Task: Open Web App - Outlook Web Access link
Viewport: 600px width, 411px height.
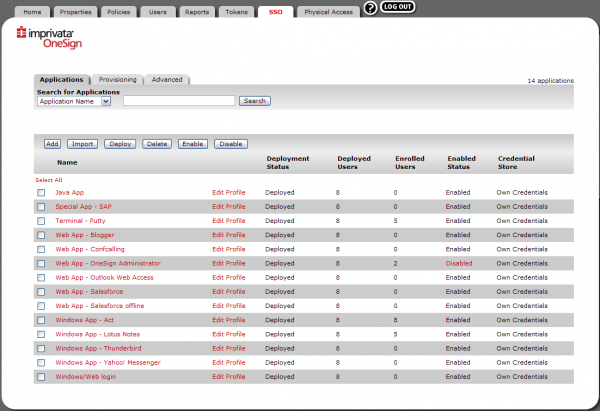Action: (104, 277)
